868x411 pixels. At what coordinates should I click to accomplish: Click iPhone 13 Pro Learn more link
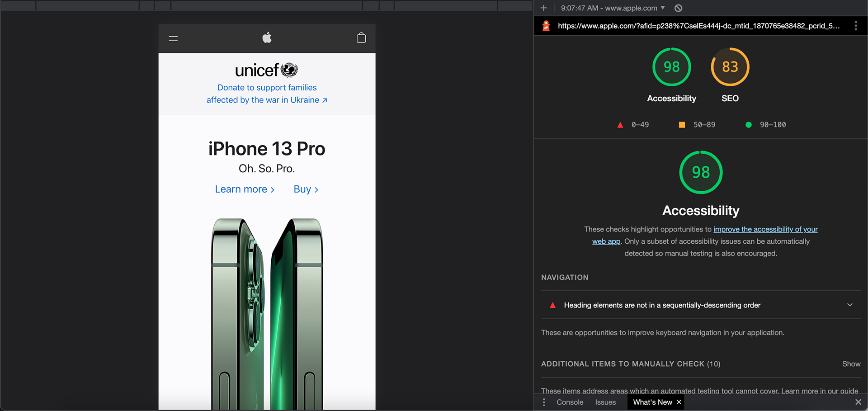(245, 189)
